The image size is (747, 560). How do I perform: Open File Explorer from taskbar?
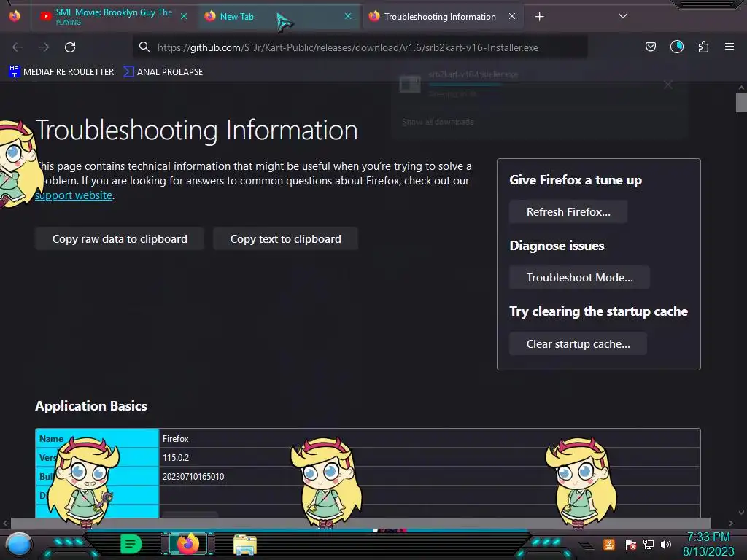[x=245, y=545]
